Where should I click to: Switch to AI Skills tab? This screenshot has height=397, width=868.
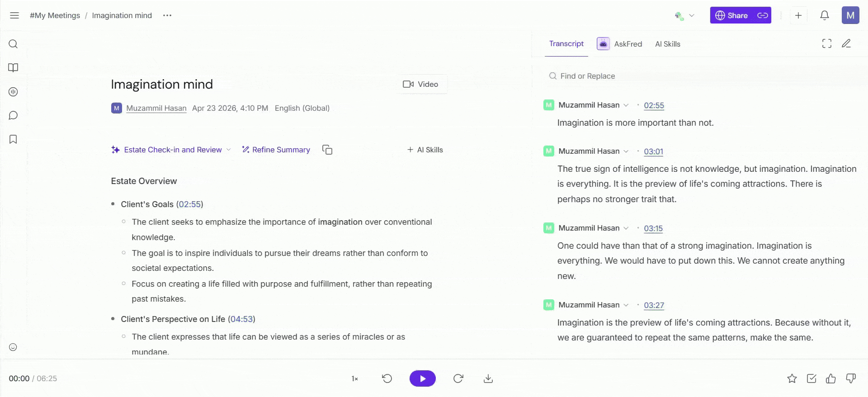click(668, 44)
